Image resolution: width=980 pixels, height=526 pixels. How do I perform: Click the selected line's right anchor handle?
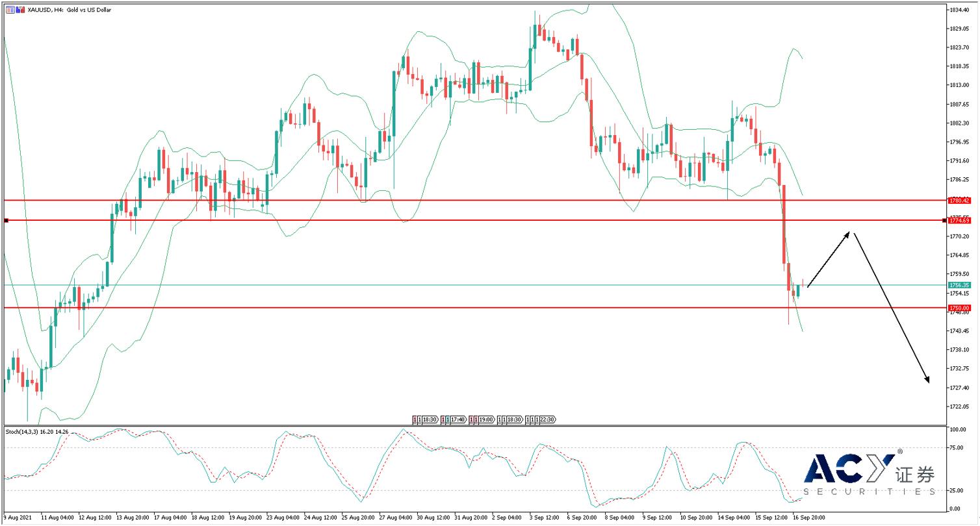click(944, 221)
